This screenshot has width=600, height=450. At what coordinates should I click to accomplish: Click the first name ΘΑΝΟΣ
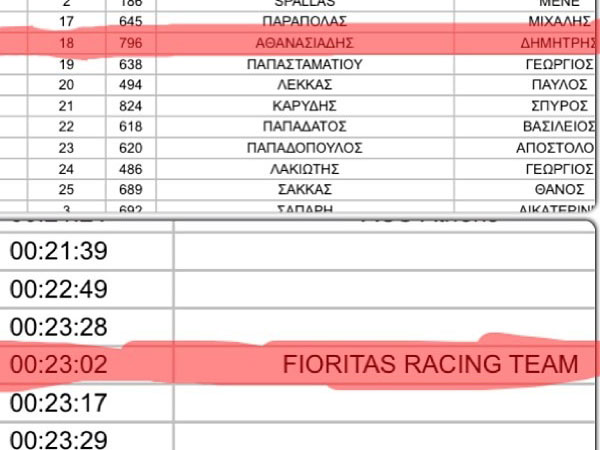[x=559, y=189]
